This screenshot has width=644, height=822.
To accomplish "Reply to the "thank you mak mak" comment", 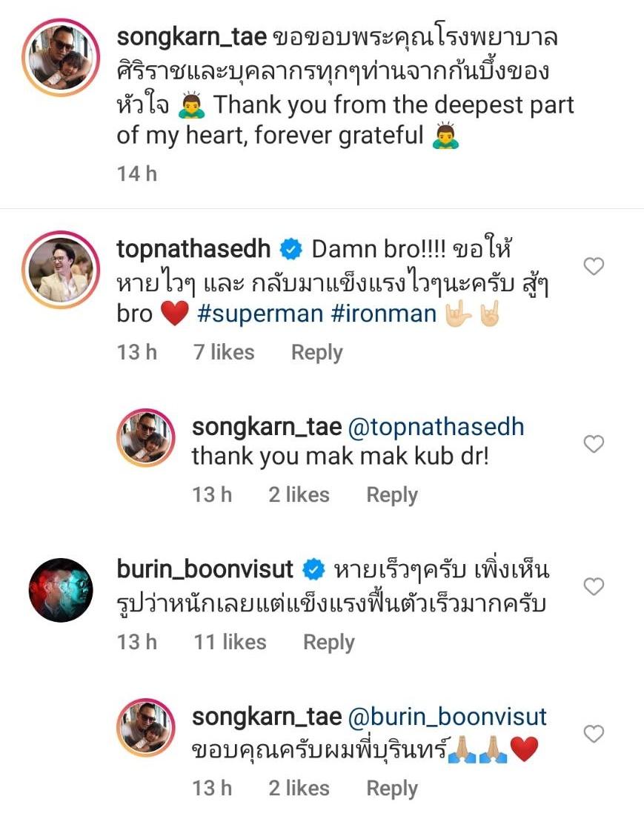I will (x=392, y=494).
